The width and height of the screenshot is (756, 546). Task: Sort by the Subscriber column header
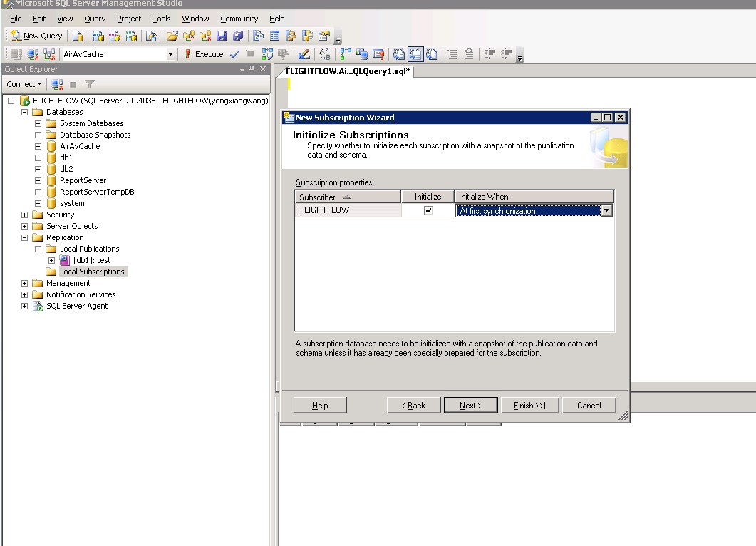[x=346, y=197]
